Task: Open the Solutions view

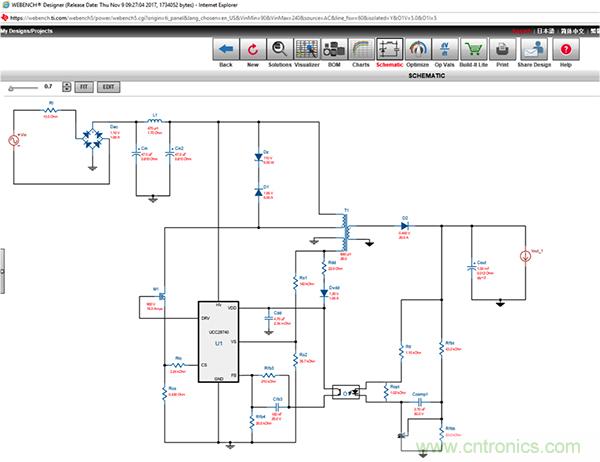Action: [280, 50]
